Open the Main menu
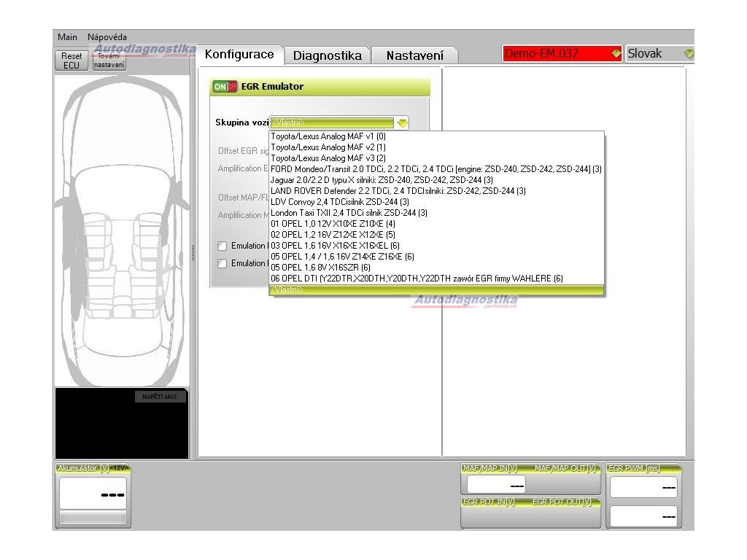 68,37
